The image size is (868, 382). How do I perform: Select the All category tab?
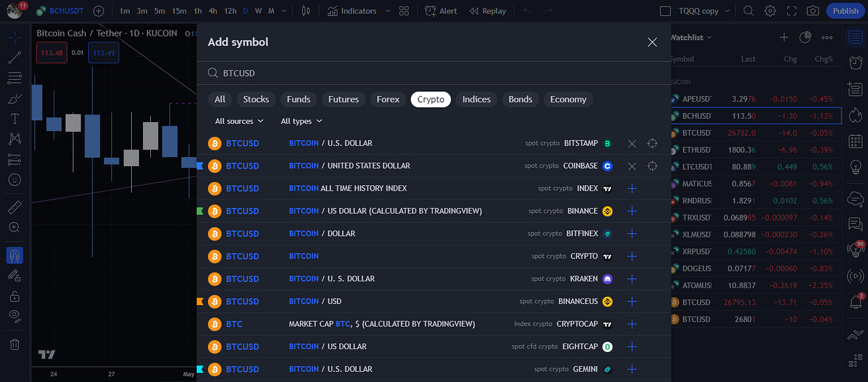coord(220,100)
